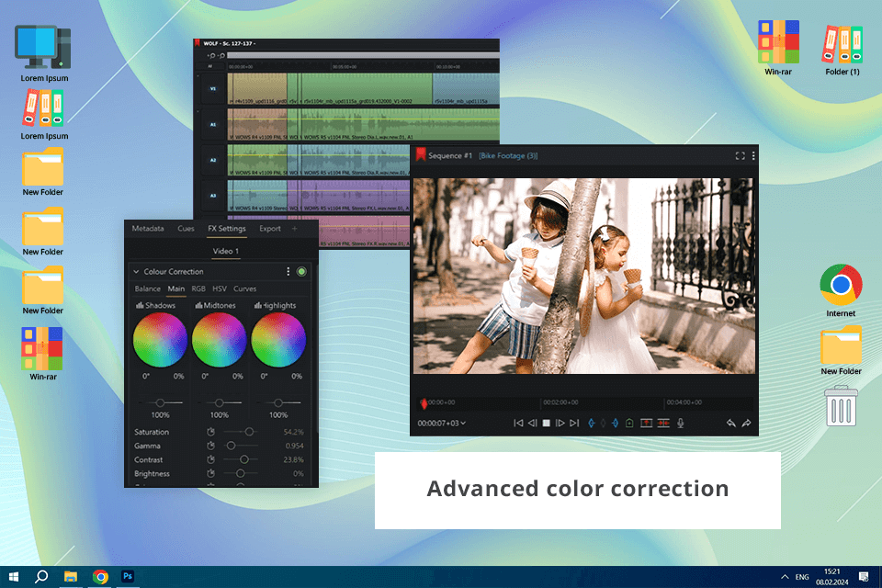The height and width of the screenshot is (588, 882).
Task: Select the FX Settings tab
Action: (227, 229)
